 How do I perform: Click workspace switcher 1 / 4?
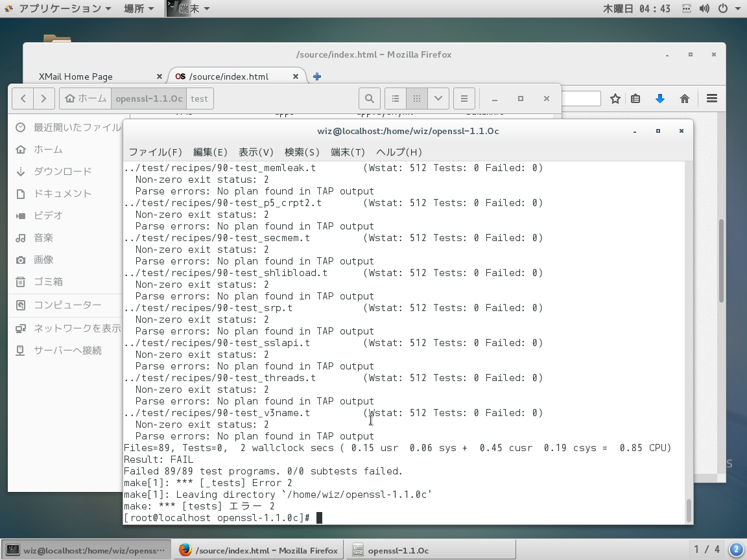[707, 550]
